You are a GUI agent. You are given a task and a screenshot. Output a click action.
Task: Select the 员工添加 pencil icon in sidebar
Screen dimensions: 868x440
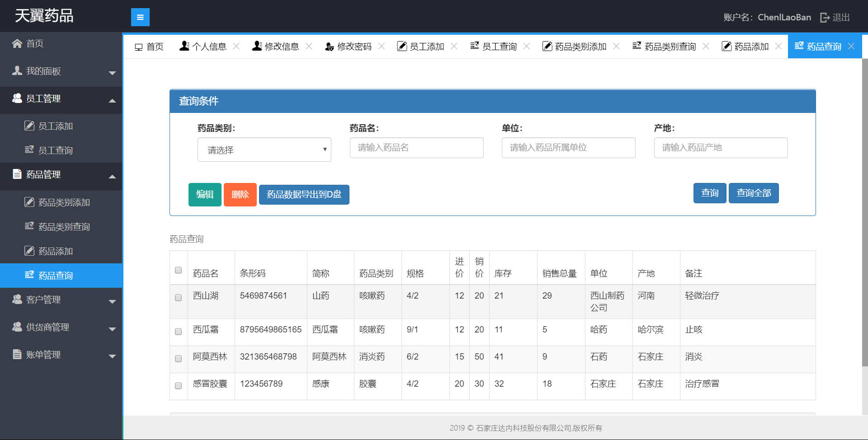pyautogui.click(x=29, y=126)
